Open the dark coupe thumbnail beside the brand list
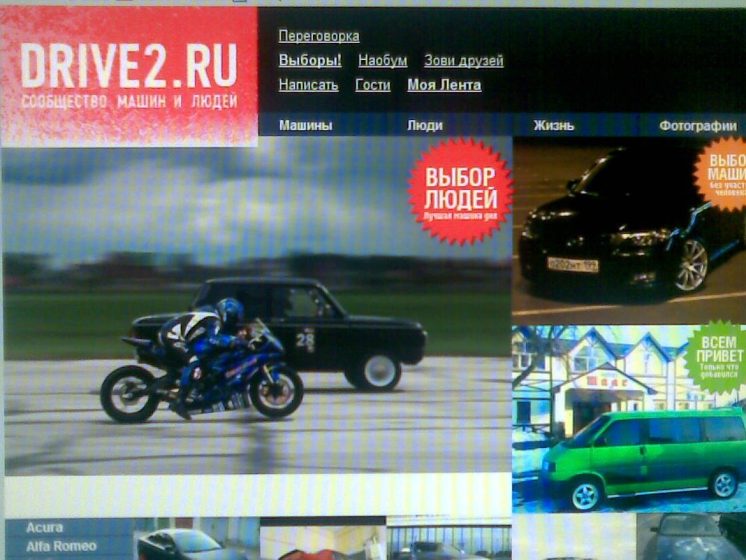The width and height of the screenshot is (746, 560). click(196, 540)
